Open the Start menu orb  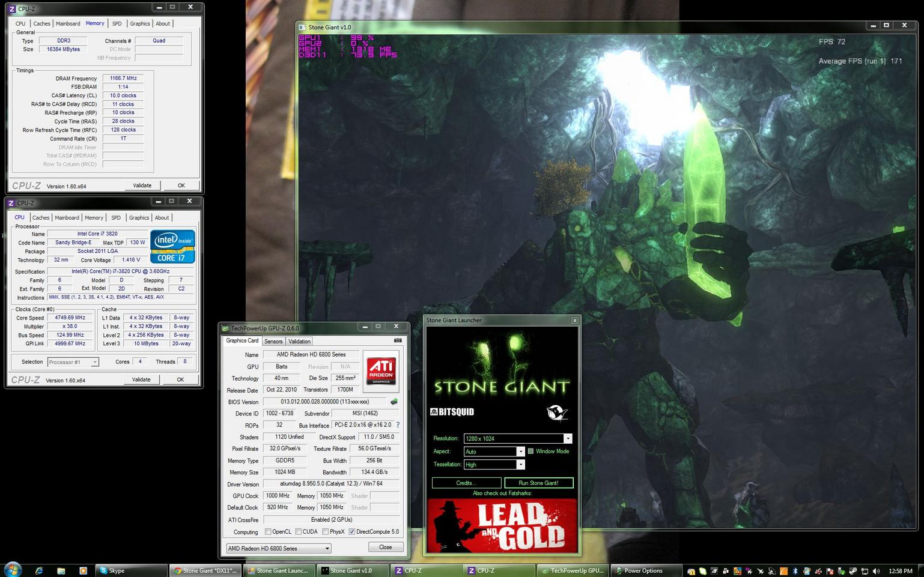[12, 570]
